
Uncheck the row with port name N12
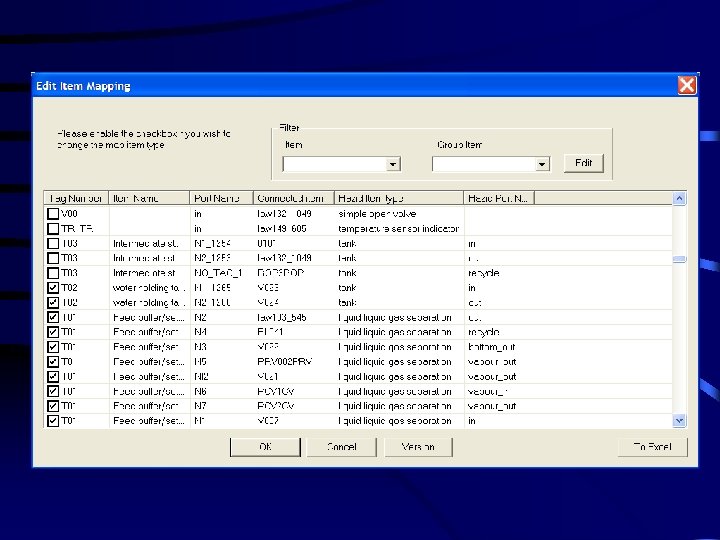tap(53, 377)
